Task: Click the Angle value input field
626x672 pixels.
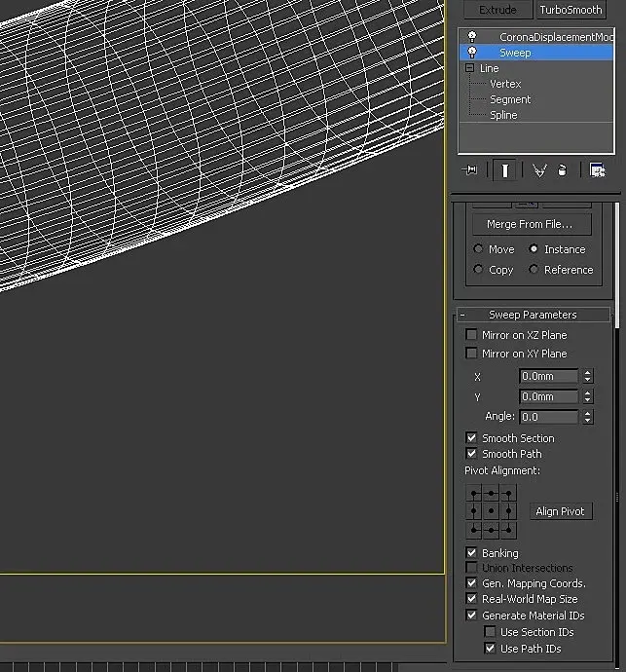Action: point(548,417)
